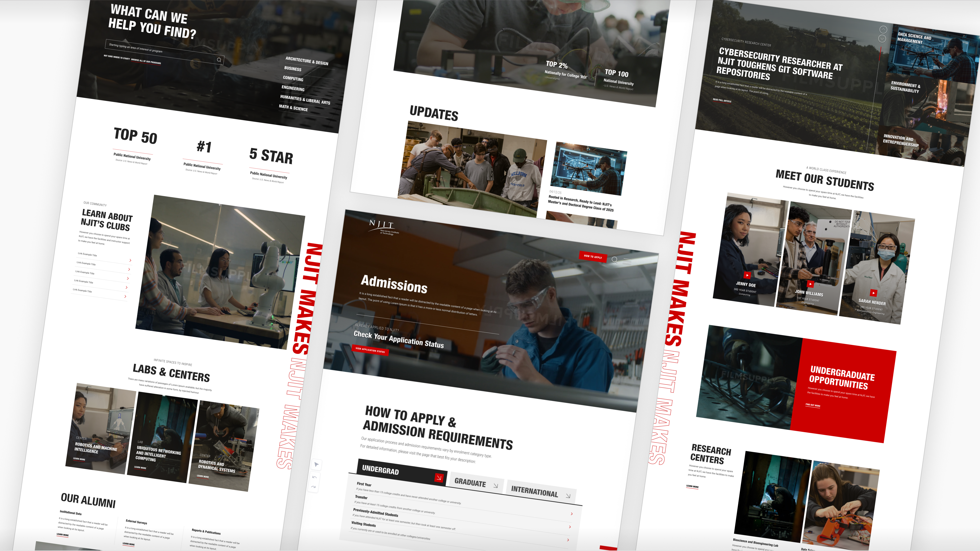Click the Read Full Article link
Viewport: 980px width, 551px height.
click(722, 101)
